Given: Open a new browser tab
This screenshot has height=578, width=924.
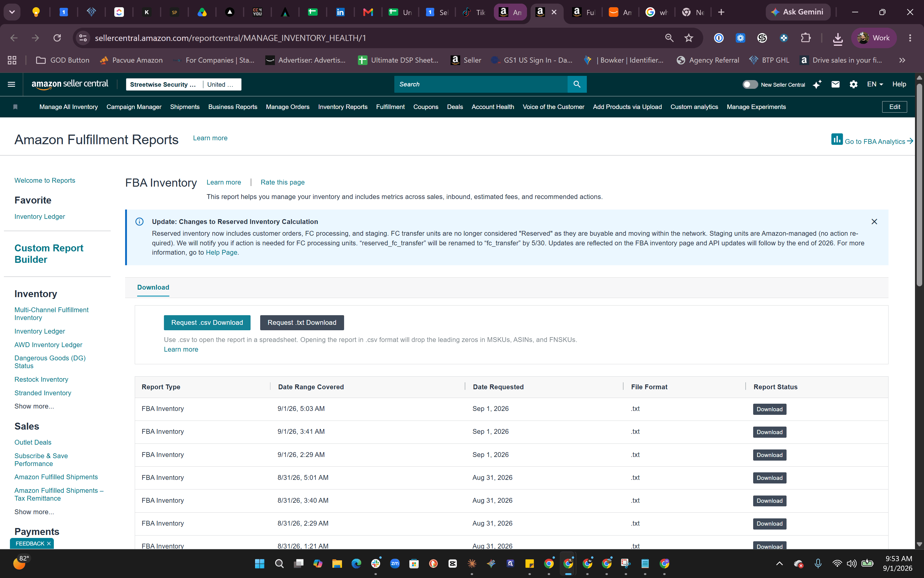Looking at the screenshot, I should [721, 12].
